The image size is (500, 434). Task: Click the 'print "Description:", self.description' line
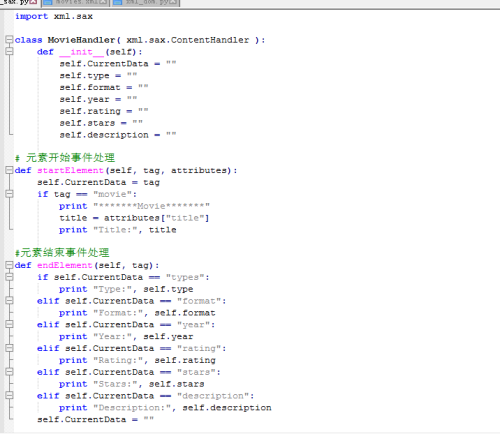point(165,407)
